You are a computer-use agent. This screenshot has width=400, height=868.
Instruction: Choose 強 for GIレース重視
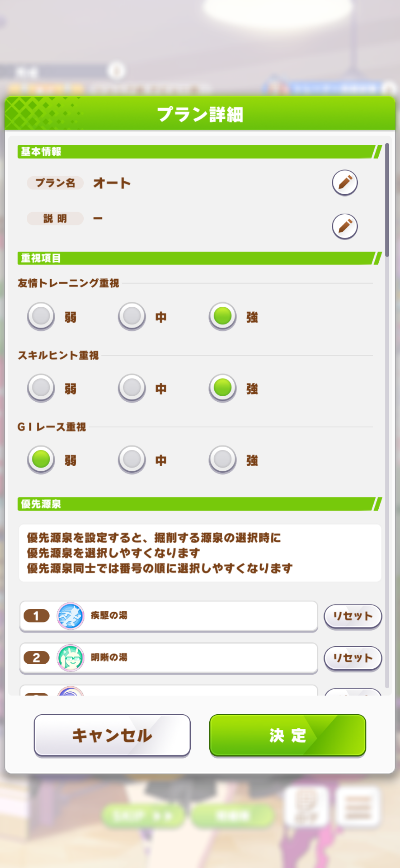(x=223, y=459)
